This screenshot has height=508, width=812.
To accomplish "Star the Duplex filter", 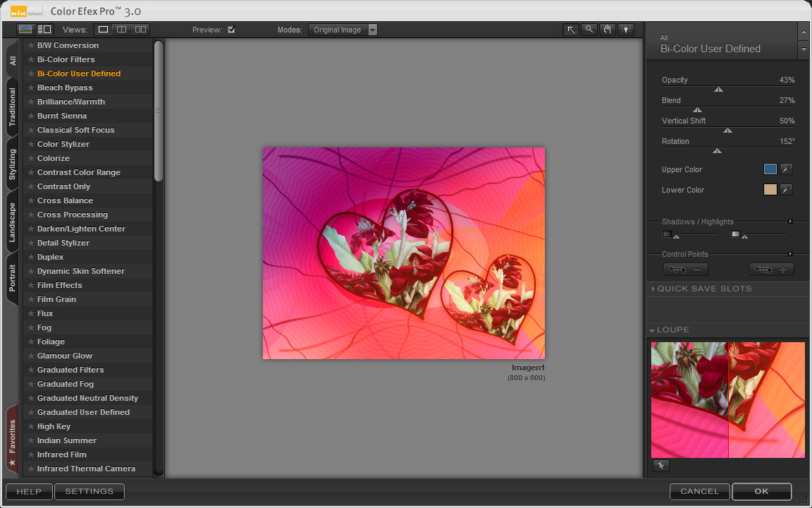I will pyautogui.click(x=31, y=257).
